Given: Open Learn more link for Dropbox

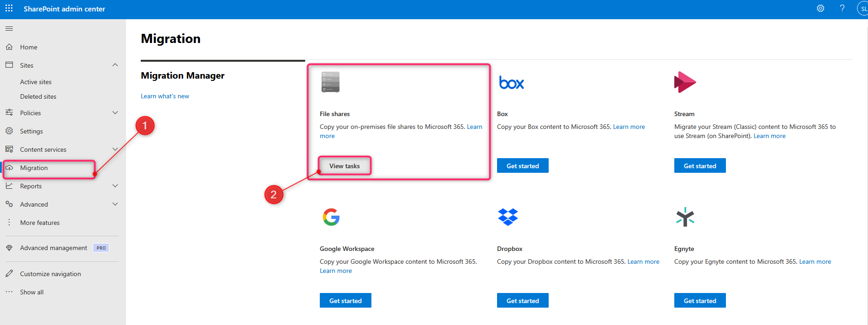Looking at the screenshot, I should coord(643,261).
